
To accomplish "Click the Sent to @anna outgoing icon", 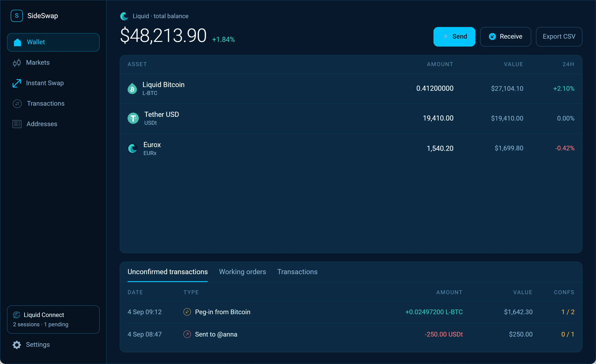I will pyautogui.click(x=187, y=334).
